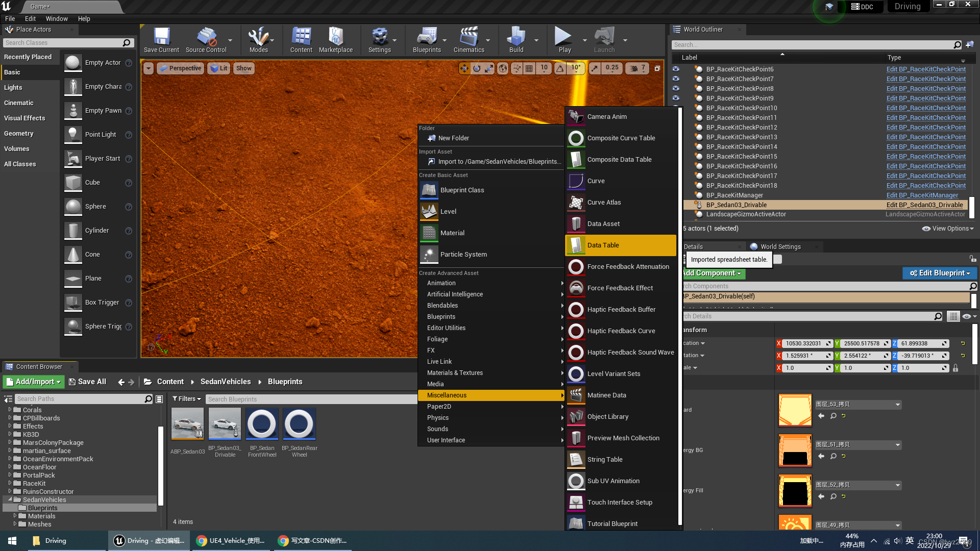Image resolution: width=980 pixels, height=551 pixels.
Task: Toggle visibility eye of BP_RaceKitCheckPoint8
Action: pyautogui.click(x=676, y=88)
